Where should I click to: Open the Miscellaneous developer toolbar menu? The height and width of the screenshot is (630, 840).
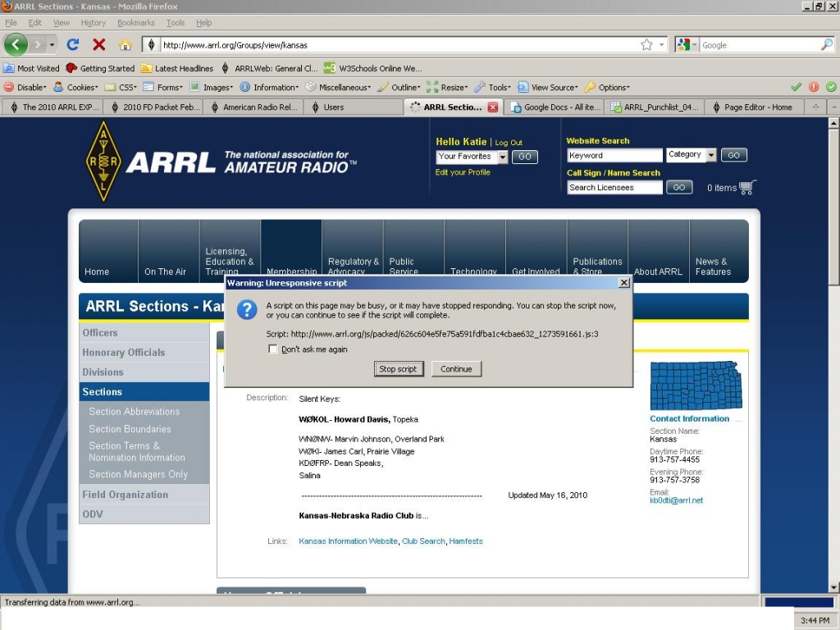click(337, 87)
